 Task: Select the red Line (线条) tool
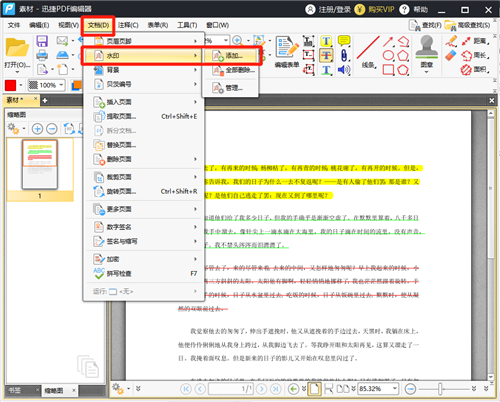click(368, 47)
